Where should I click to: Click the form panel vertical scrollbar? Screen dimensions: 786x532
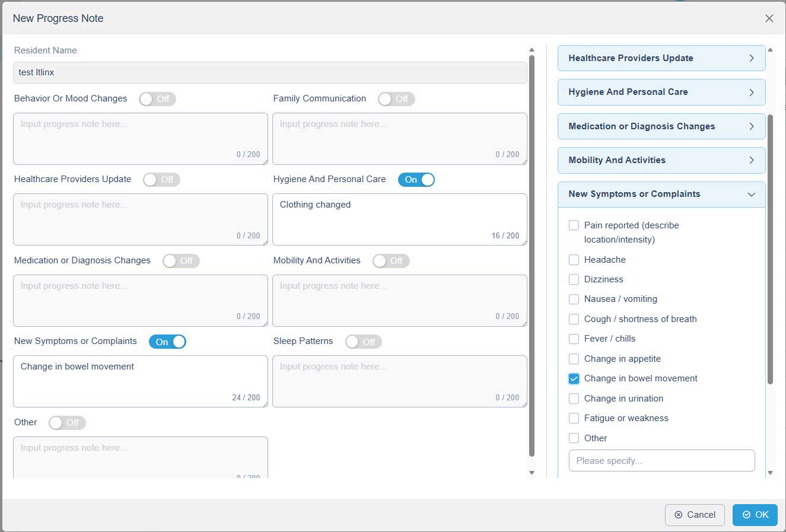[x=532, y=255]
